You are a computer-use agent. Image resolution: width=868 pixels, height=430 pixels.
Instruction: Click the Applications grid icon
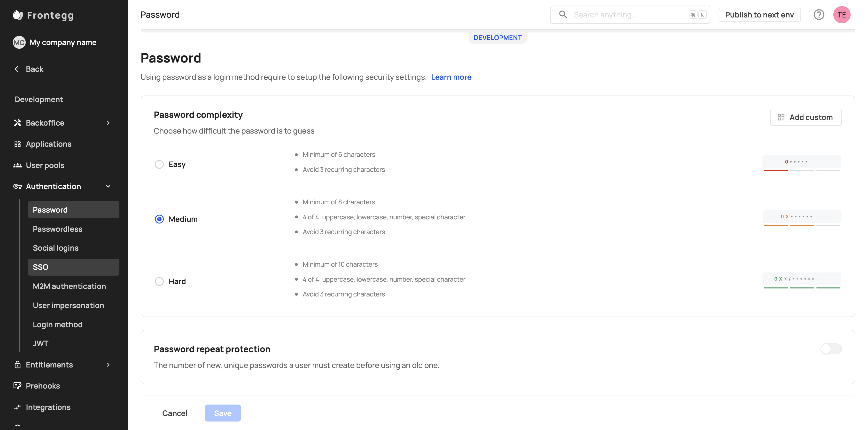point(17,144)
